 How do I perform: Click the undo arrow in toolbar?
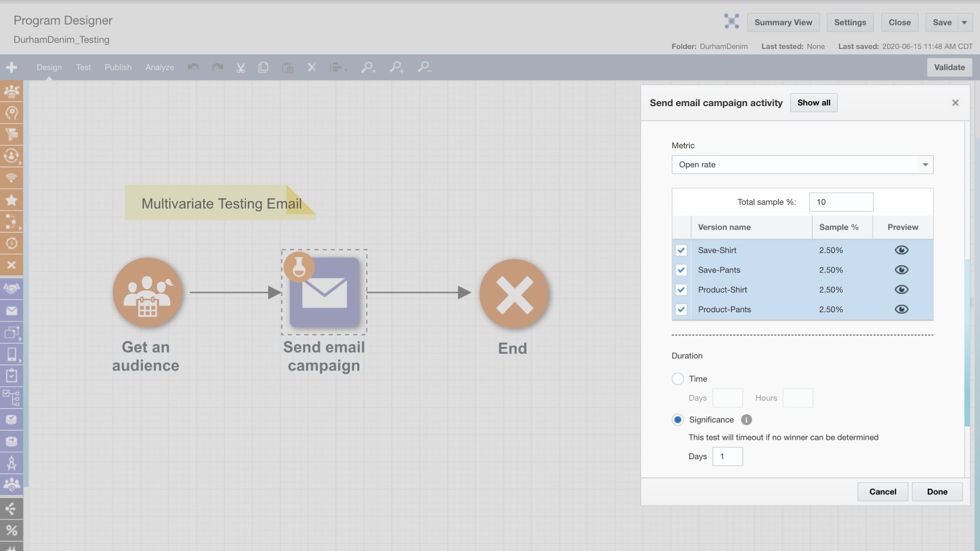click(193, 67)
